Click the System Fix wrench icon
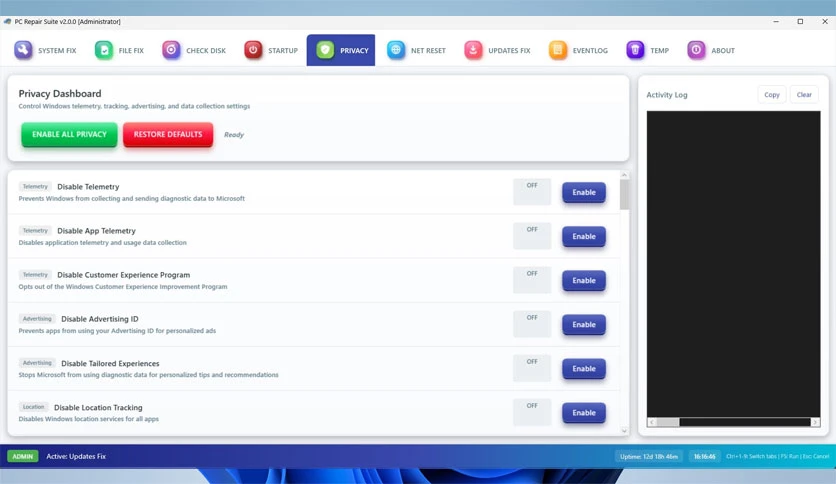The height and width of the screenshot is (484, 836). tap(23, 50)
